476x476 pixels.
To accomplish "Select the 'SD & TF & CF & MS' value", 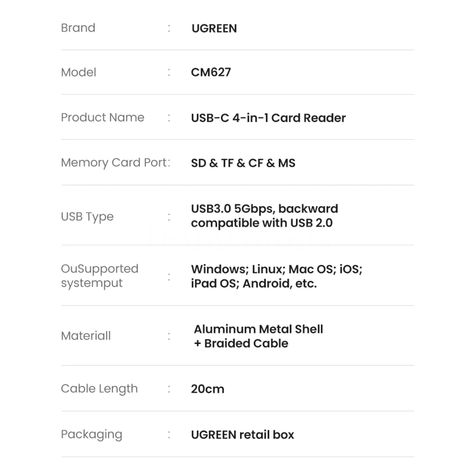I will [243, 163].
